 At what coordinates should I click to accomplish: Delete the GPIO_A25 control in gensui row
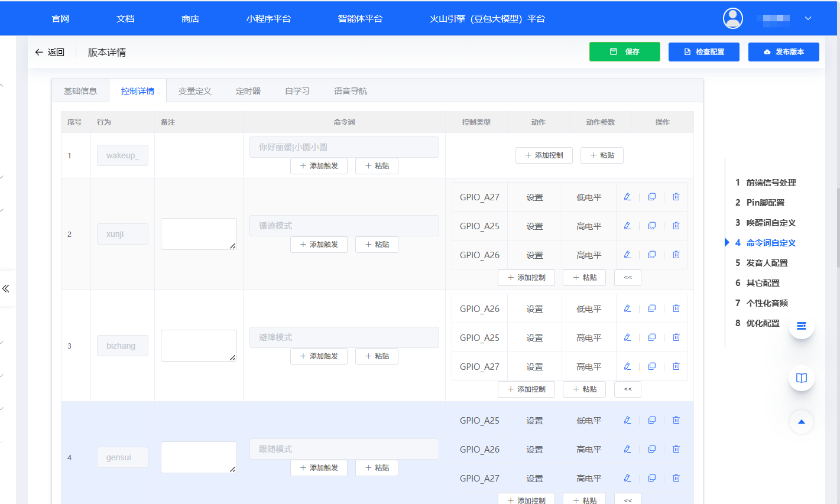(x=676, y=420)
